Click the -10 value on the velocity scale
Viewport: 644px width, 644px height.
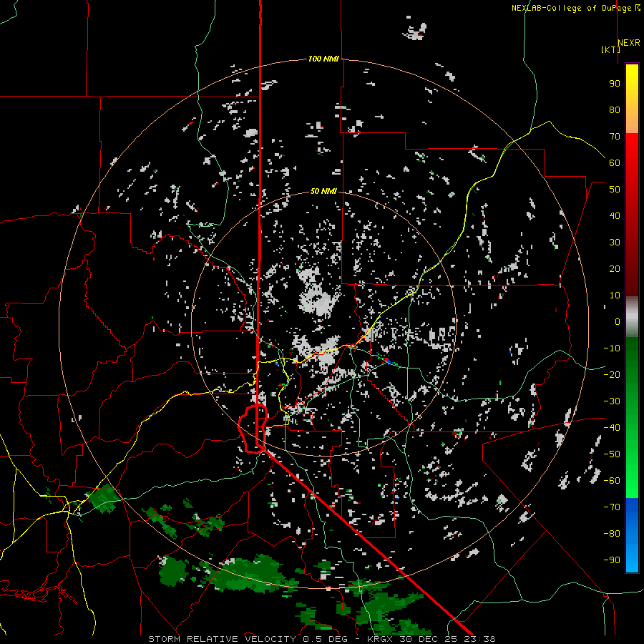pyautogui.click(x=612, y=348)
